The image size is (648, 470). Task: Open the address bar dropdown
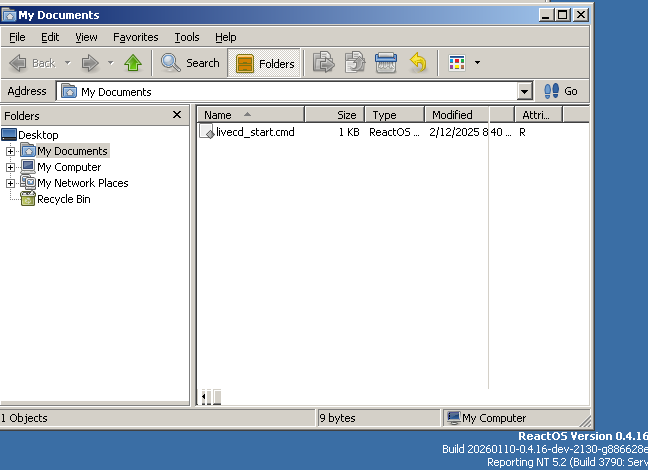525,91
